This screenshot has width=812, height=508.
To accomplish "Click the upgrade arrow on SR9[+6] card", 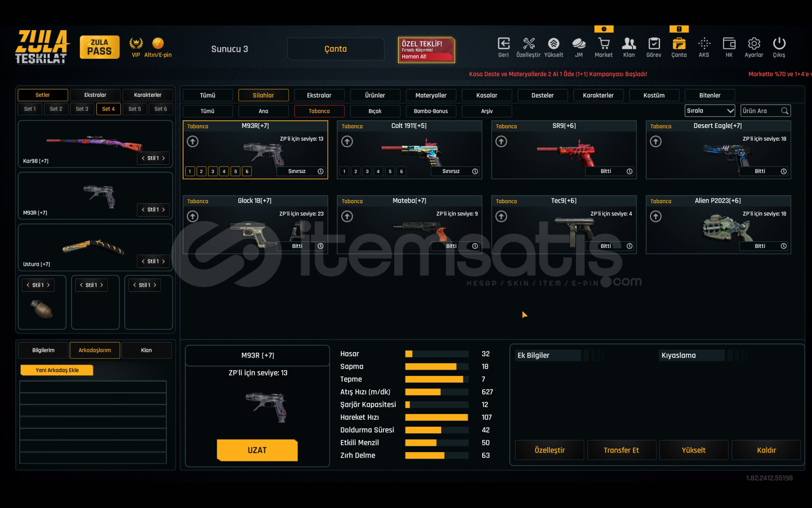I will 501,141.
